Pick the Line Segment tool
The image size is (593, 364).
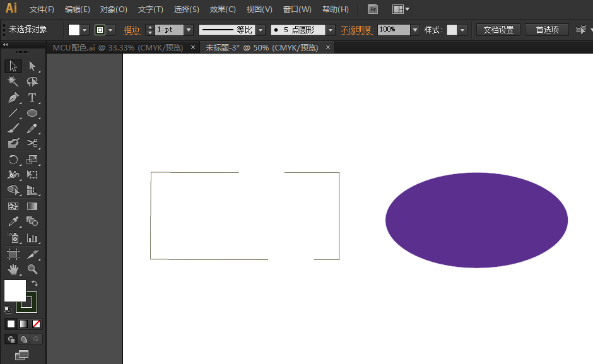pyautogui.click(x=13, y=113)
